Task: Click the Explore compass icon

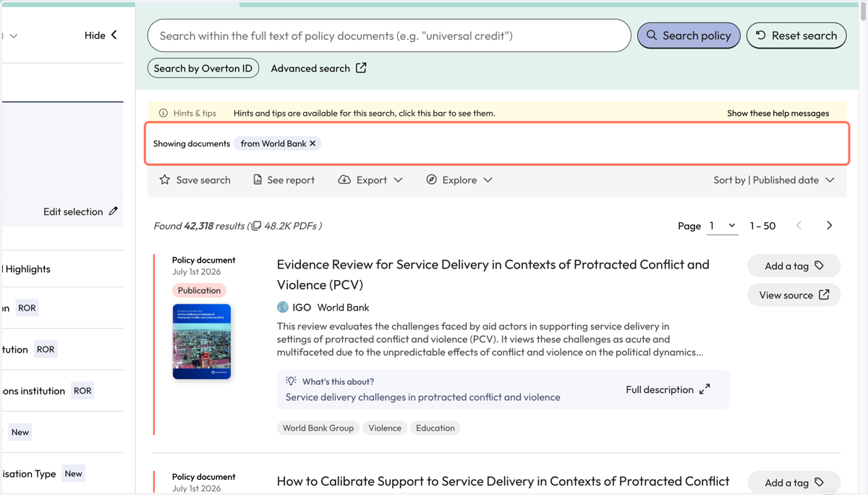Action: (x=432, y=179)
